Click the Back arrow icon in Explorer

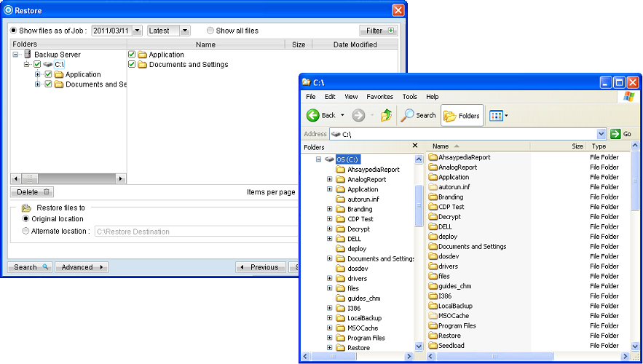[x=314, y=115]
